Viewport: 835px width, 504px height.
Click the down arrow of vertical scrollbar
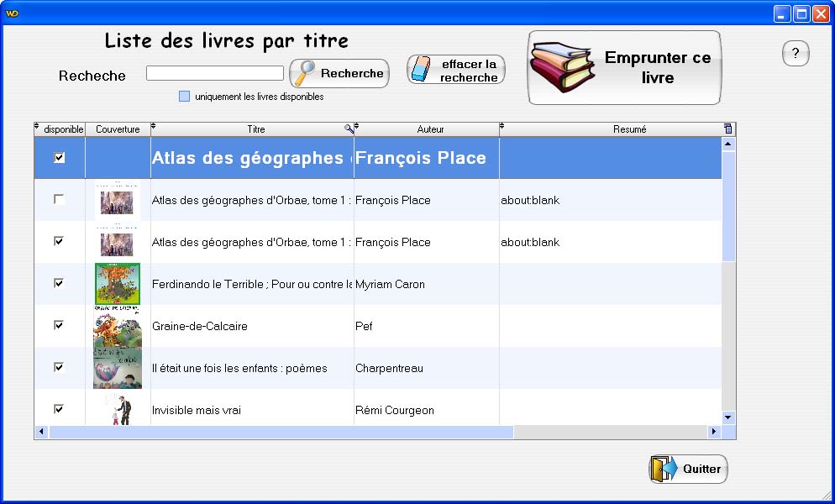point(728,417)
